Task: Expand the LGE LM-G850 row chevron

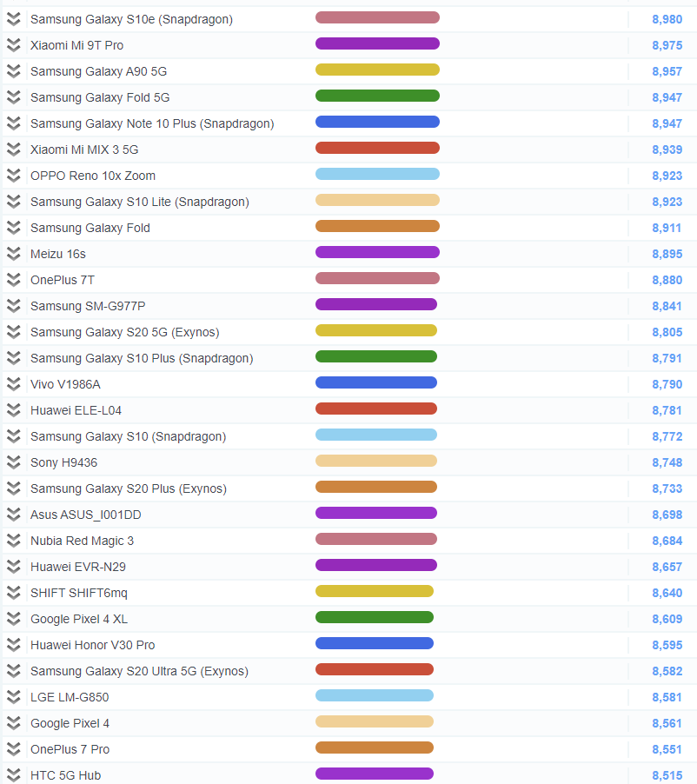Action: click(14, 696)
